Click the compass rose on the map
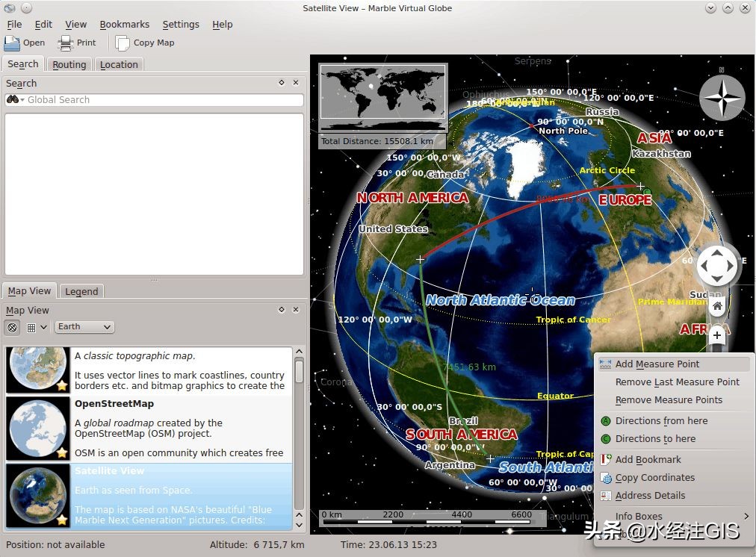This screenshot has height=557, width=756. pos(722,98)
